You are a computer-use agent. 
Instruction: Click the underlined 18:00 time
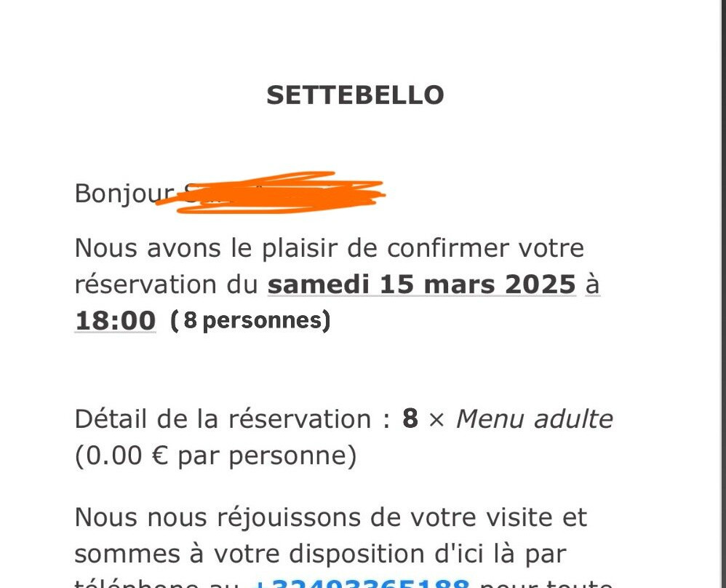(x=115, y=321)
